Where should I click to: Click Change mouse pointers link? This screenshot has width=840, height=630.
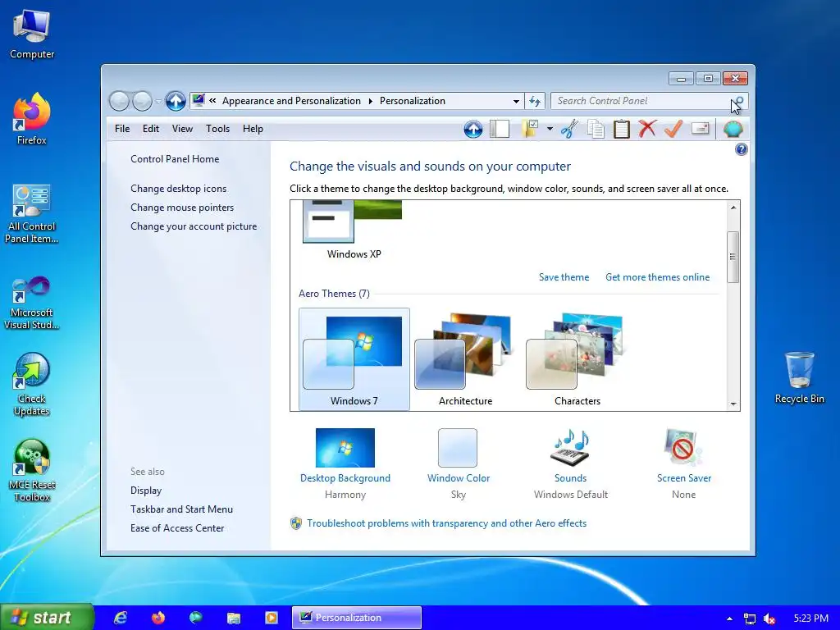click(182, 208)
